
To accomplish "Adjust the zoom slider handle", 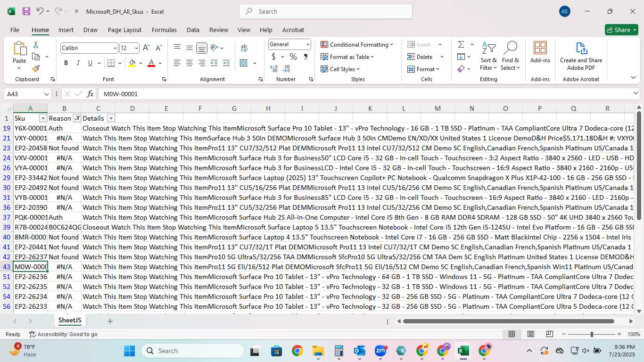I will pyautogui.click(x=592, y=334).
